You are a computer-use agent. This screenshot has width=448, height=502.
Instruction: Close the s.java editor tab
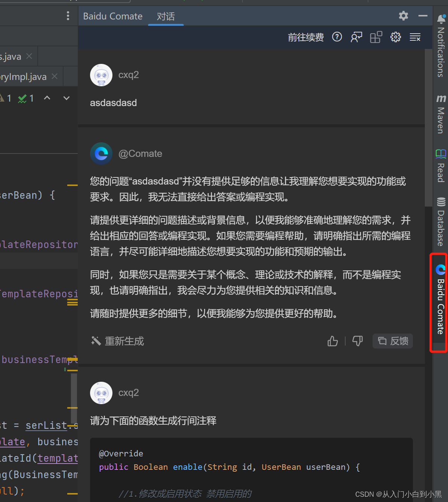tap(29, 56)
